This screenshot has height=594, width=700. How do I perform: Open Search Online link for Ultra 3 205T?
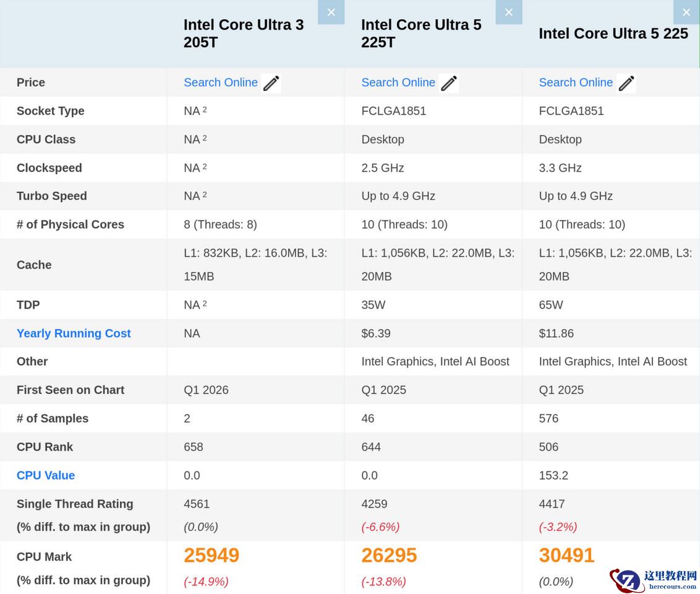[x=221, y=83]
